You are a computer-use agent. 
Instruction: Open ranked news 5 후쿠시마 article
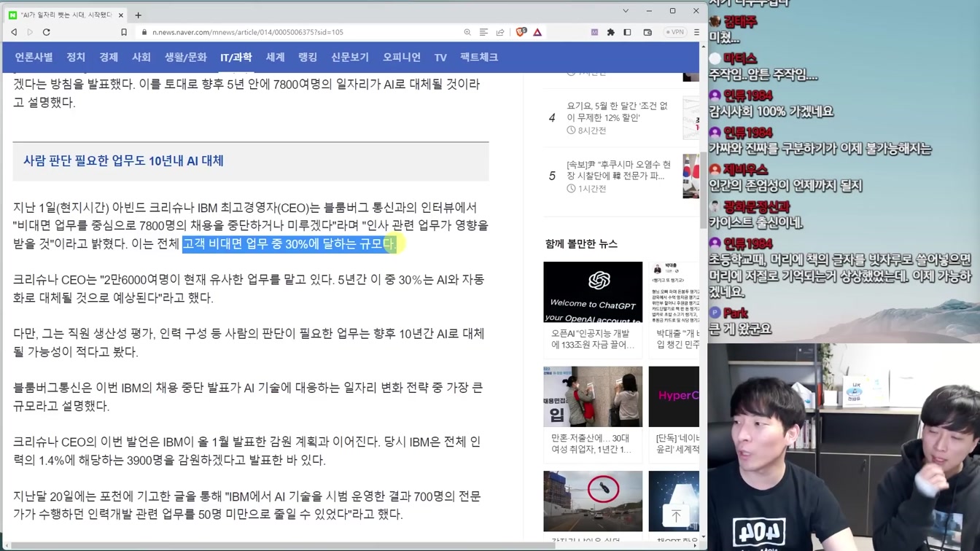coord(619,171)
